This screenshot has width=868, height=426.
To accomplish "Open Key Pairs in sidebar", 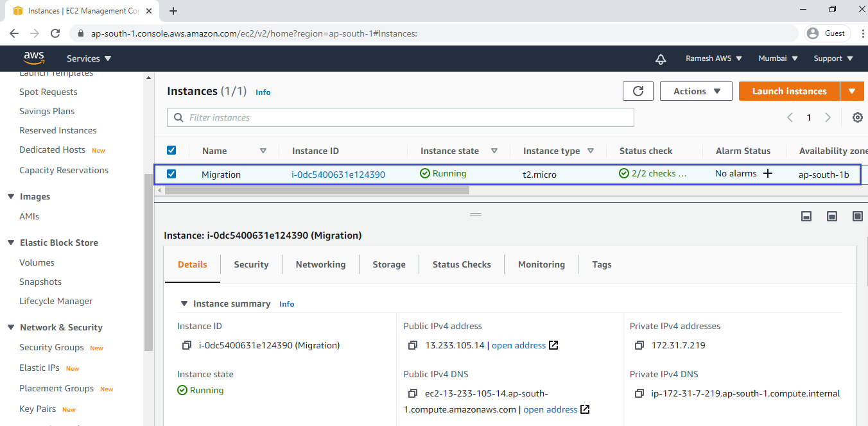I will [x=37, y=409].
